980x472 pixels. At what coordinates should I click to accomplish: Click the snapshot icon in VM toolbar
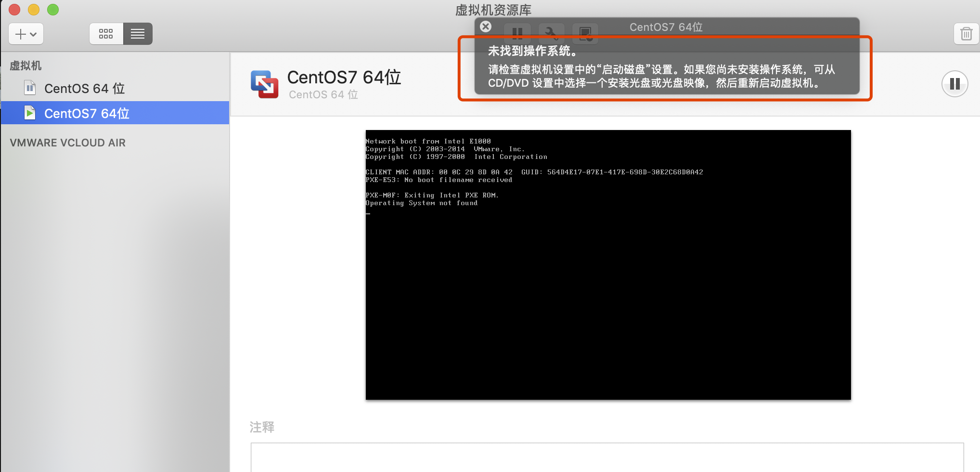585,33
